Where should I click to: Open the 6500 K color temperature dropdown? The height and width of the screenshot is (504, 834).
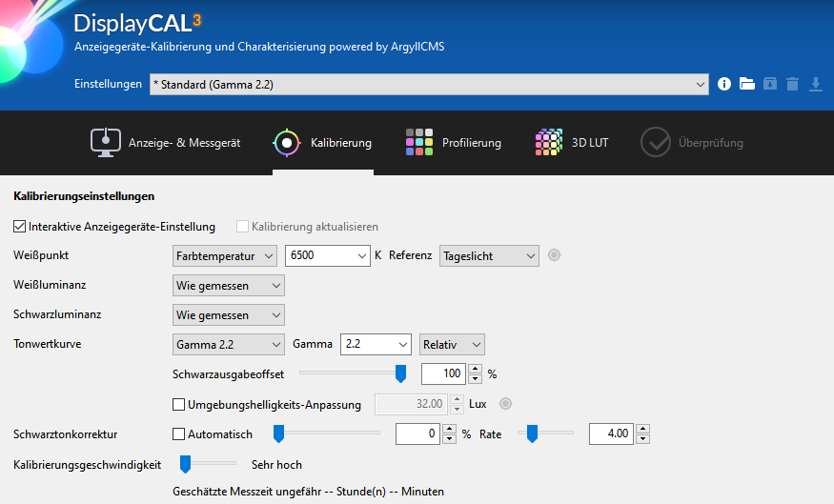[328, 255]
